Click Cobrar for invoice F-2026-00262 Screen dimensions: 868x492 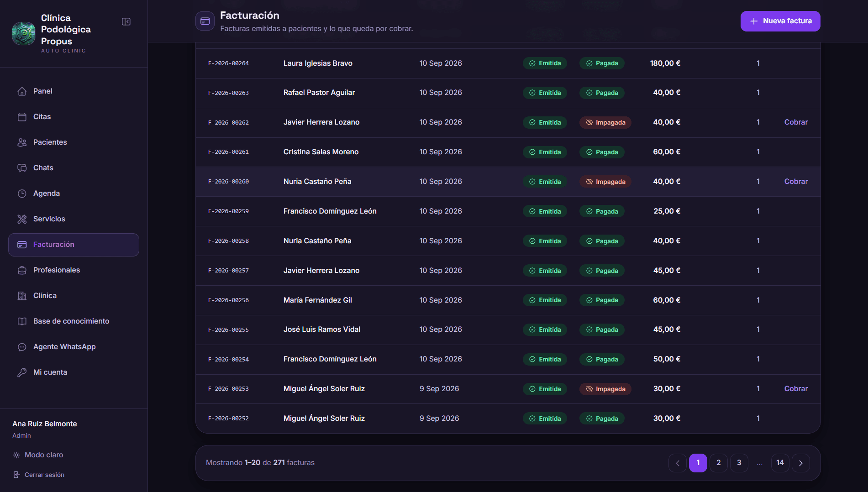[x=796, y=122]
